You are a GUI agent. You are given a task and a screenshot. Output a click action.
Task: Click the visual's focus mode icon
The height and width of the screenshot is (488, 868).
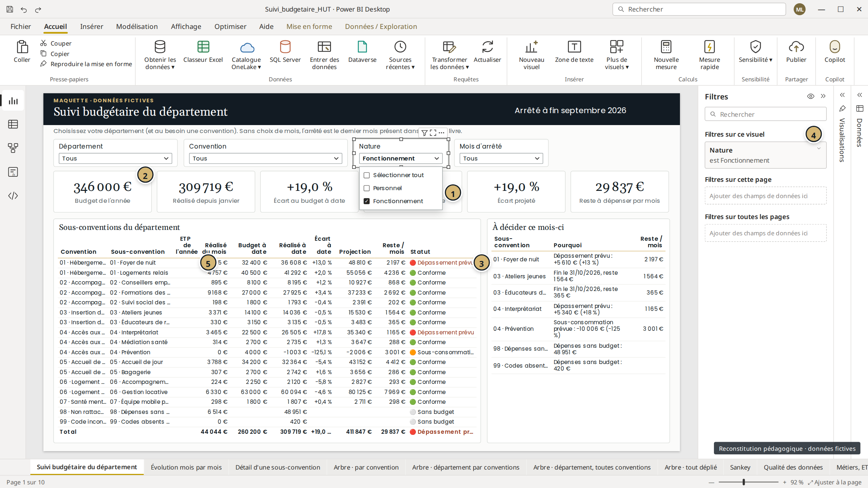(x=433, y=133)
